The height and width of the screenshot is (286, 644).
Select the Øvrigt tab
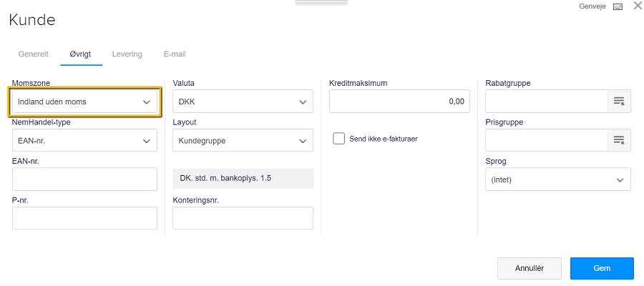80,54
